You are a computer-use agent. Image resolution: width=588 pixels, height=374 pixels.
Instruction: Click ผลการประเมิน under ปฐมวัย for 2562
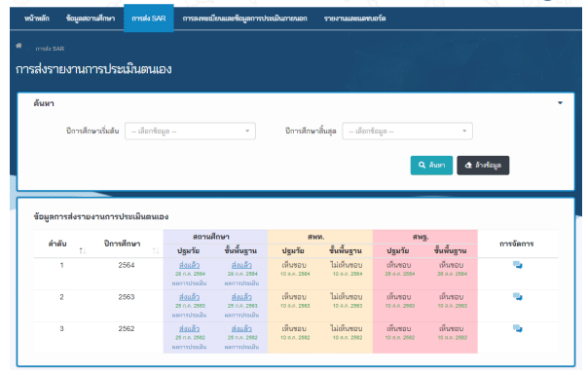190,347
